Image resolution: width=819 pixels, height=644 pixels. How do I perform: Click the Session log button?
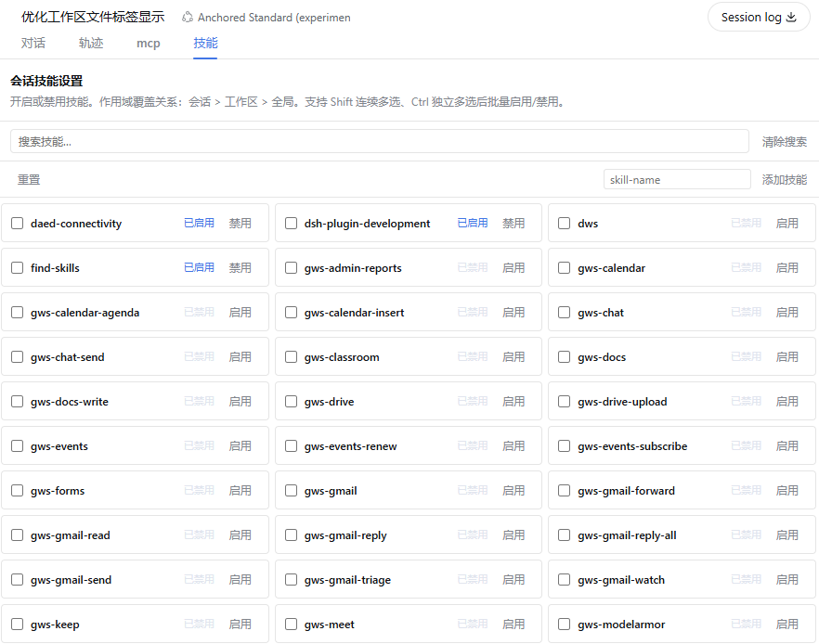(759, 18)
